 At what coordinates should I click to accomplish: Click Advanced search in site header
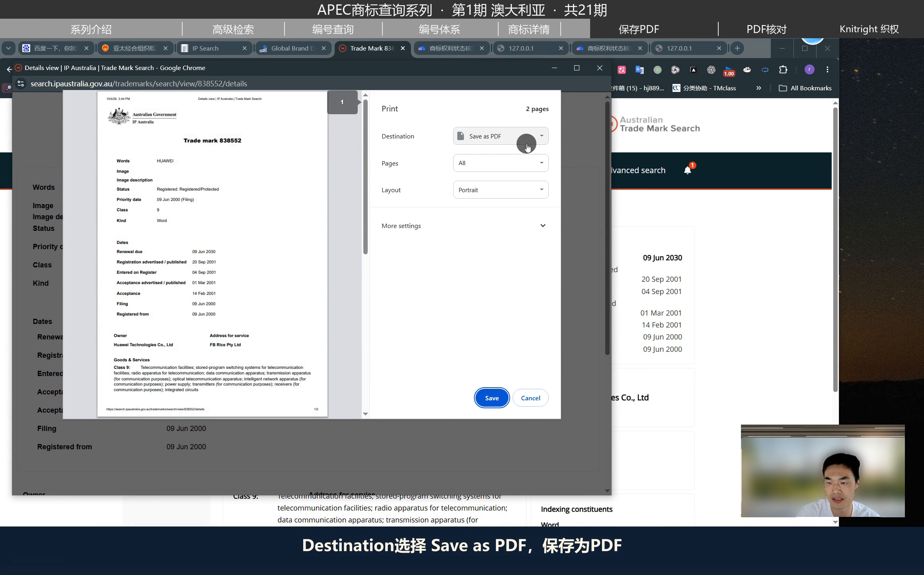pos(638,170)
